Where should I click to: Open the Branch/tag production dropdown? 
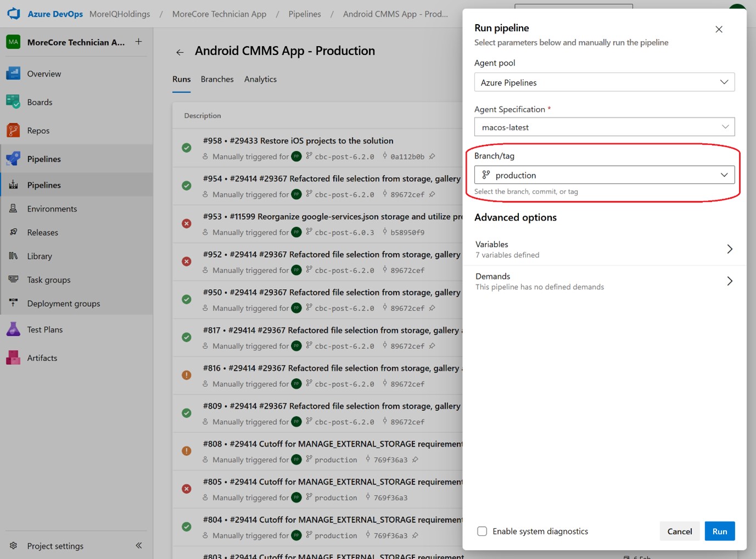[604, 175]
